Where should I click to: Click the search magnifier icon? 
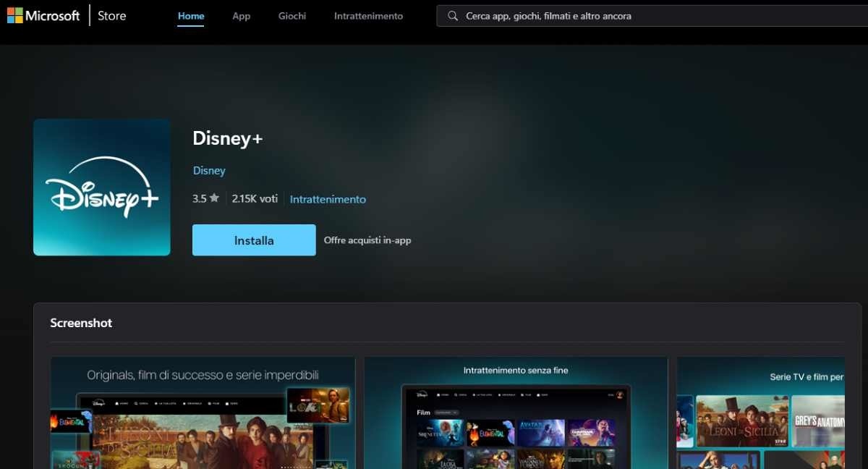click(453, 16)
